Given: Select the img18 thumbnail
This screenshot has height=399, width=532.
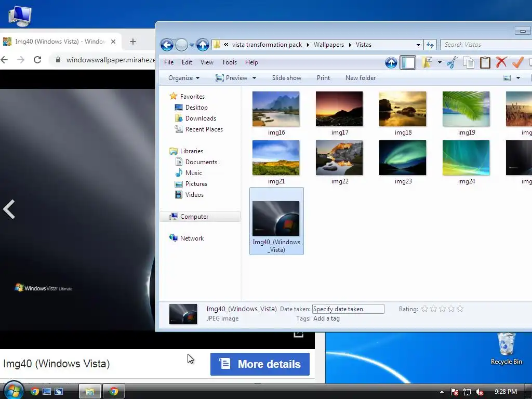Looking at the screenshot, I should coord(403,109).
